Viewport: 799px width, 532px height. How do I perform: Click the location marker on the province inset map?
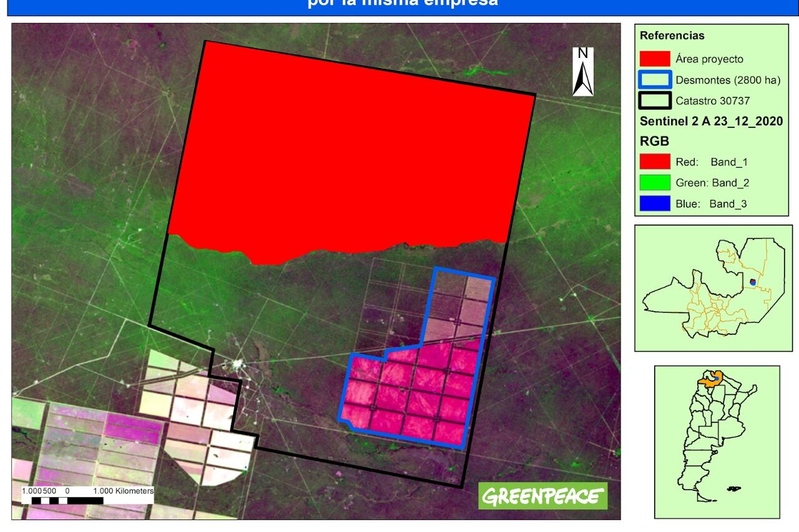[753, 282]
